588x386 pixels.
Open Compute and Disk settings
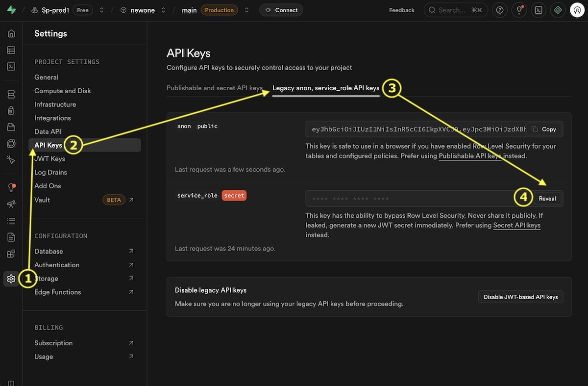(x=63, y=91)
